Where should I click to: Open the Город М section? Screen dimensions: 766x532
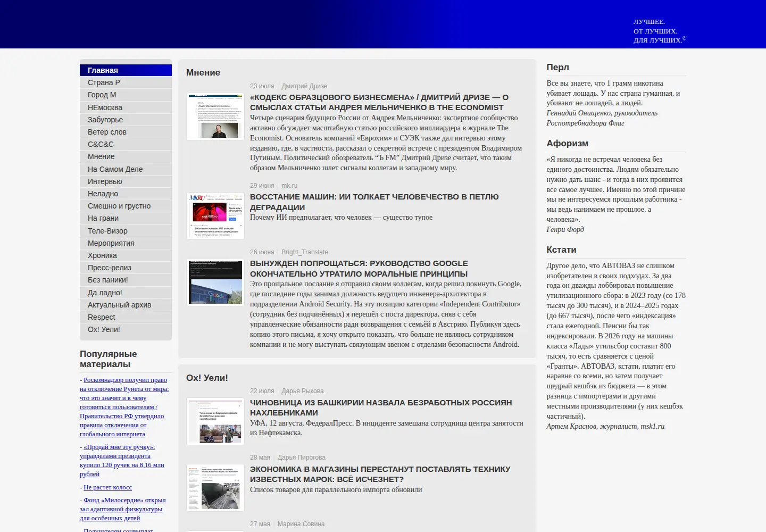(126, 95)
